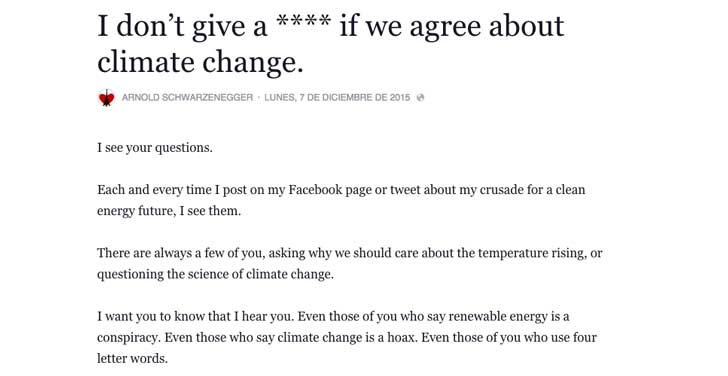
Task: Click the note headline about climate change
Action: tap(331, 43)
